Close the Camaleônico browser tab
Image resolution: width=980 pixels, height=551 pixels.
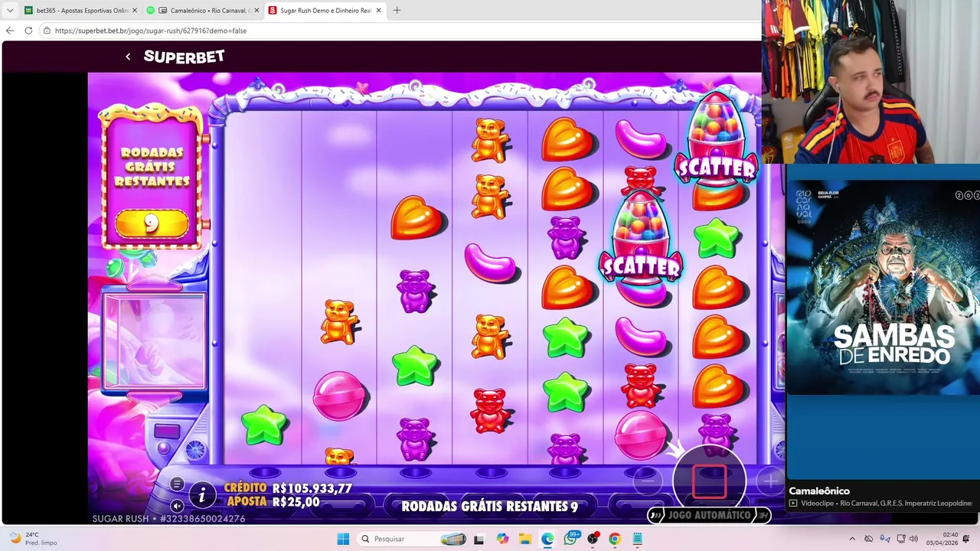[x=256, y=11]
